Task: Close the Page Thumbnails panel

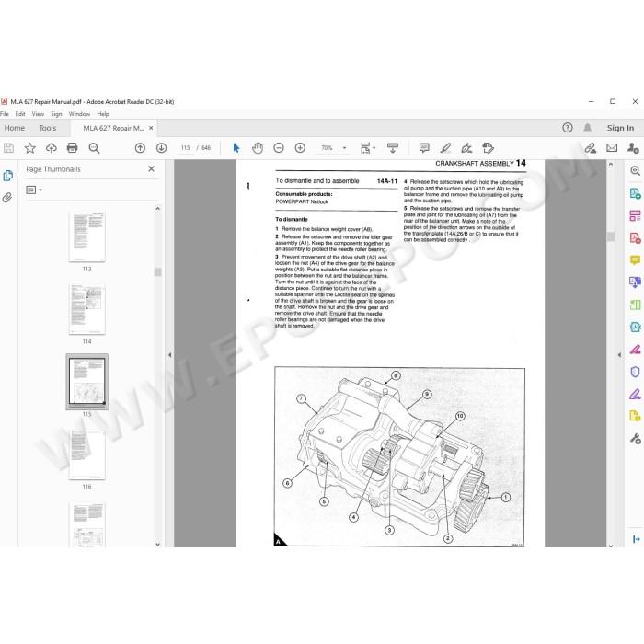Action: click(151, 168)
